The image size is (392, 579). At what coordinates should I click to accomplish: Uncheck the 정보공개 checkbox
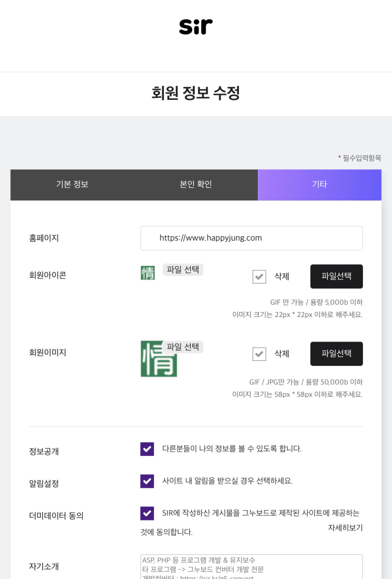(x=147, y=449)
